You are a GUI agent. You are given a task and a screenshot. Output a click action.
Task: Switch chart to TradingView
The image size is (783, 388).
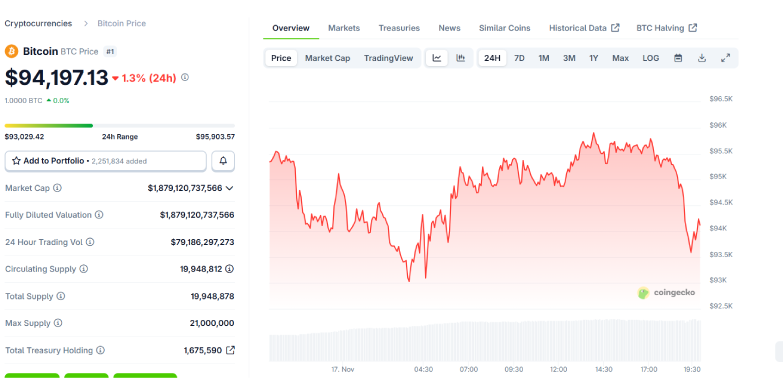pyautogui.click(x=389, y=58)
